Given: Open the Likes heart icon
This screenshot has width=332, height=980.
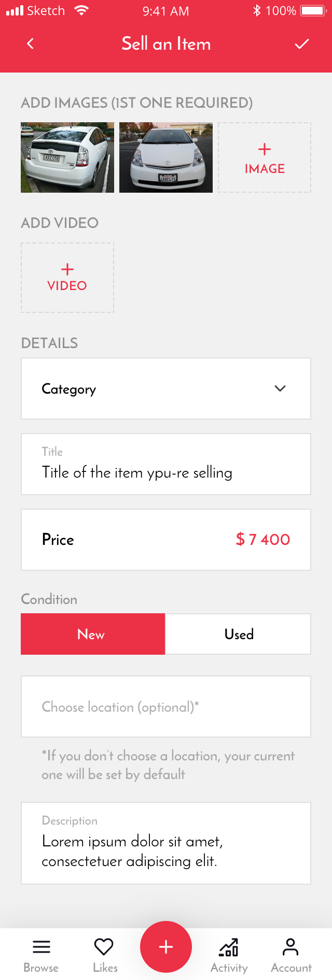Looking at the screenshot, I should pyautogui.click(x=104, y=942).
